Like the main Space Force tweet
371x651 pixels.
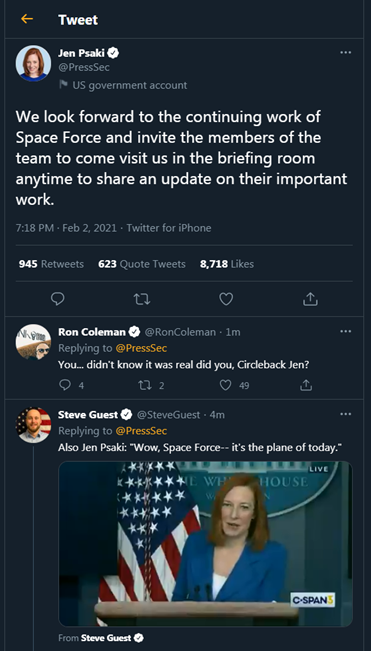pos(226,299)
